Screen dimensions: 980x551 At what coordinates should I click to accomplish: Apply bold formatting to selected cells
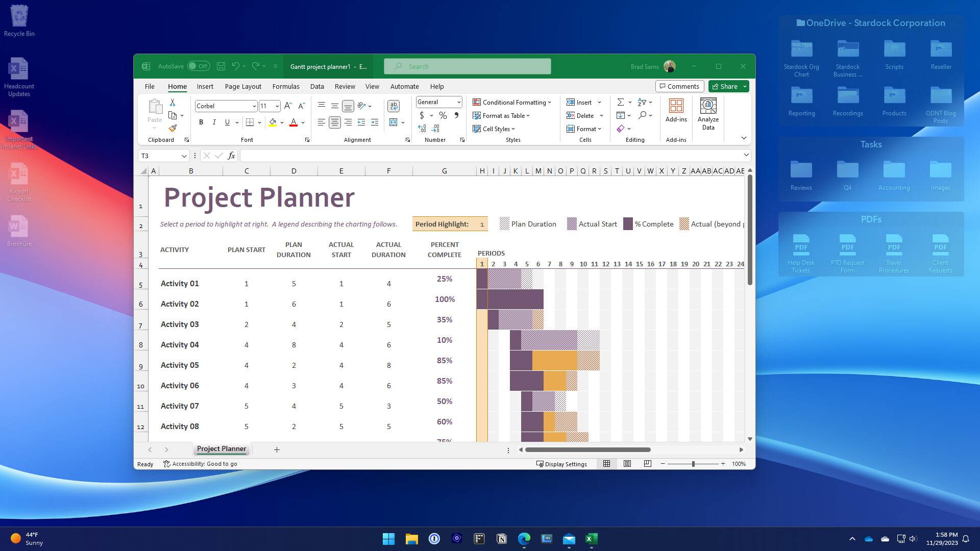201,122
